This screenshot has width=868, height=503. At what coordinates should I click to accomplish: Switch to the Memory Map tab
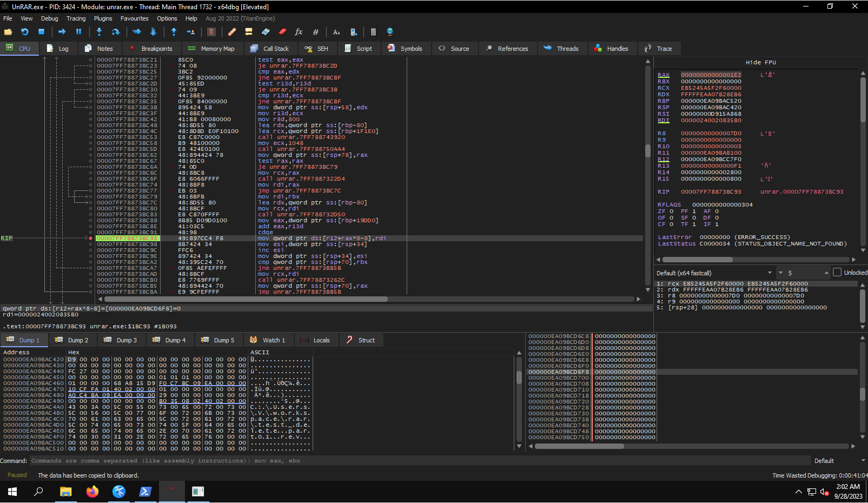(x=211, y=49)
